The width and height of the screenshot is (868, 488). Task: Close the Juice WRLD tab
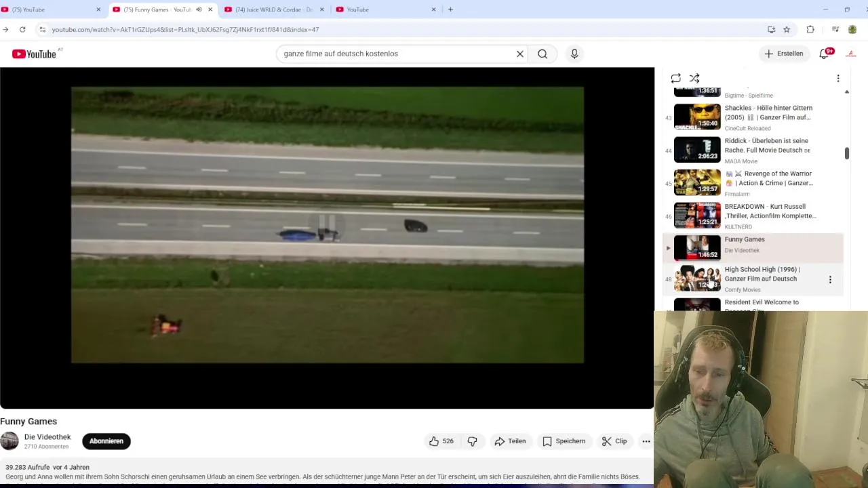322,9
